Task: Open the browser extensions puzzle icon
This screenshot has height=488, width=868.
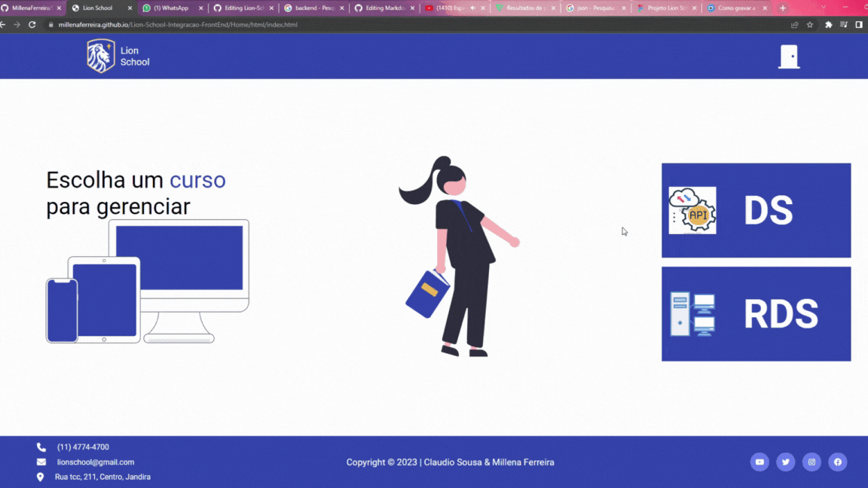Action: coord(828,24)
